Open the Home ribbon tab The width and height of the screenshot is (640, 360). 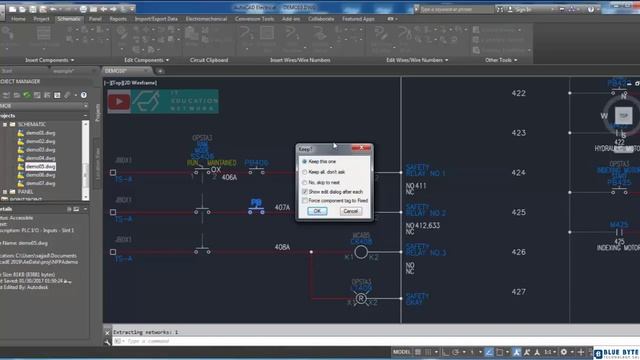[18, 19]
